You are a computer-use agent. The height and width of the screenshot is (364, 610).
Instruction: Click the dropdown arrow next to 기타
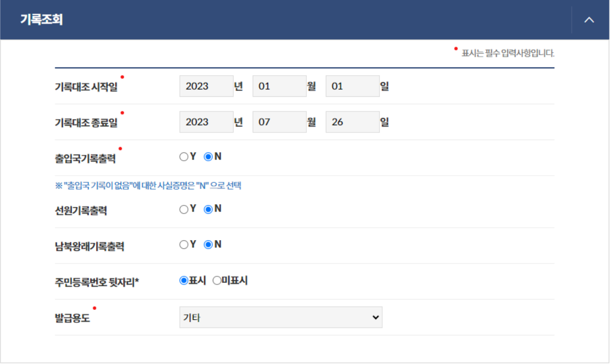tap(376, 317)
